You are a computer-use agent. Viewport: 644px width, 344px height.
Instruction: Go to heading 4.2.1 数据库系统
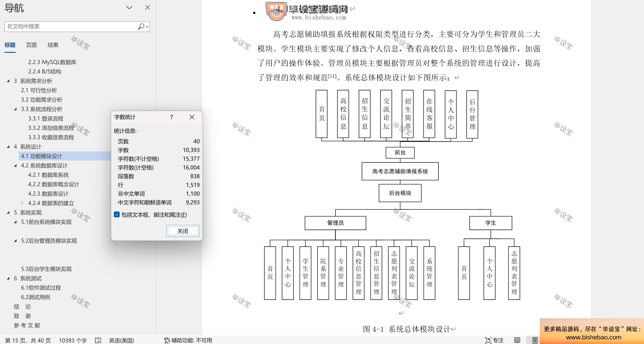click(x=49, y=175)
